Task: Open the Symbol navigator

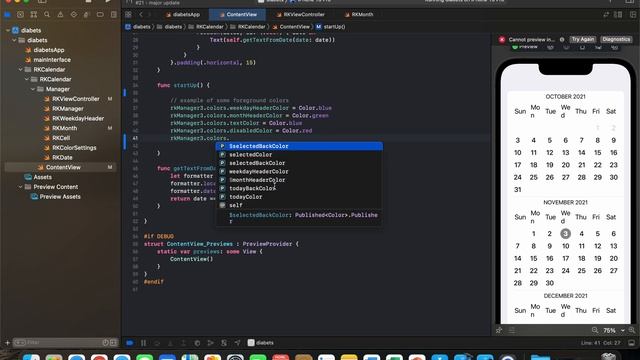Action: 34,15
